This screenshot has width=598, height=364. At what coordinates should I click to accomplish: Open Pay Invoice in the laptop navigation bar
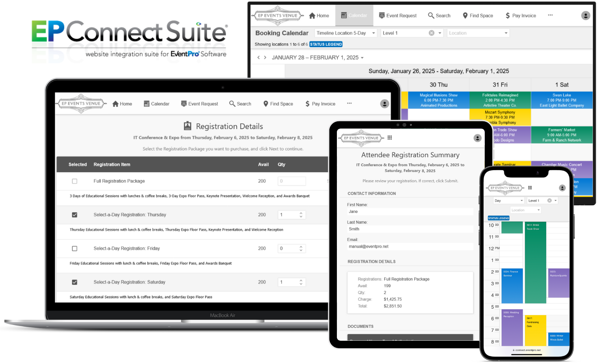tap(320, 104)
